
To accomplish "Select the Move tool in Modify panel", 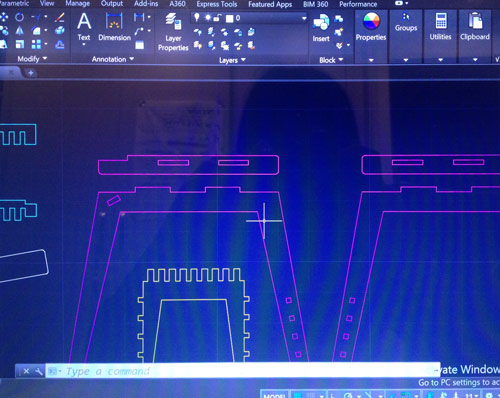I will coord(3,17).
